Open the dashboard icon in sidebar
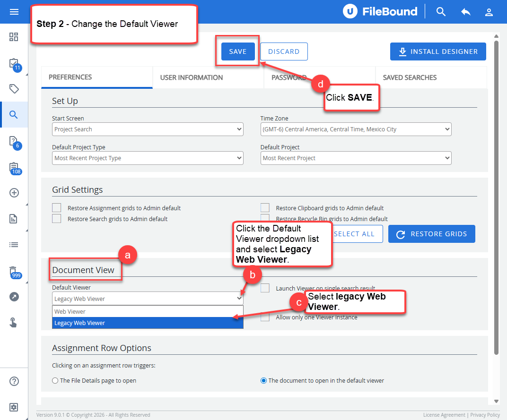The image size is (507, 420). (x=14, y=37)
